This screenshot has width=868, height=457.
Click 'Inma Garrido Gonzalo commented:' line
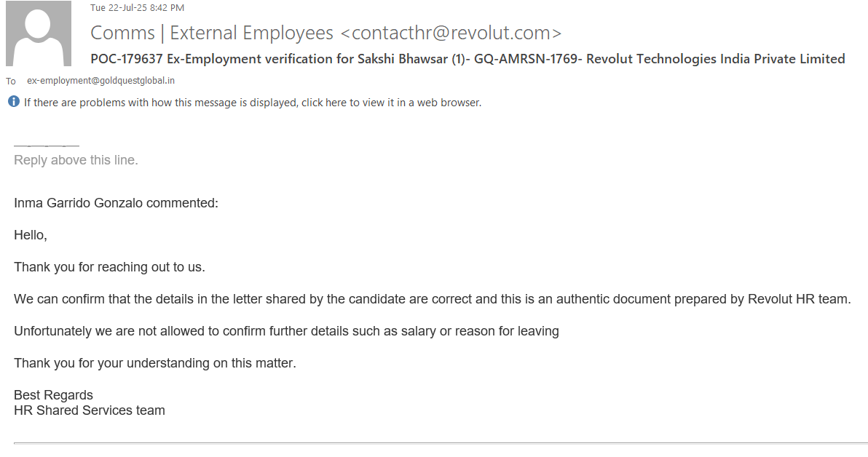(x=116, y=203)
